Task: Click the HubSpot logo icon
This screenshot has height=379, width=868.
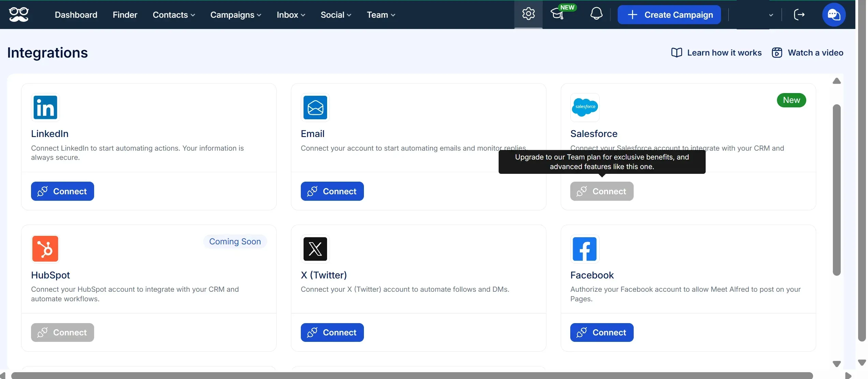Action: tap(45, 249)
